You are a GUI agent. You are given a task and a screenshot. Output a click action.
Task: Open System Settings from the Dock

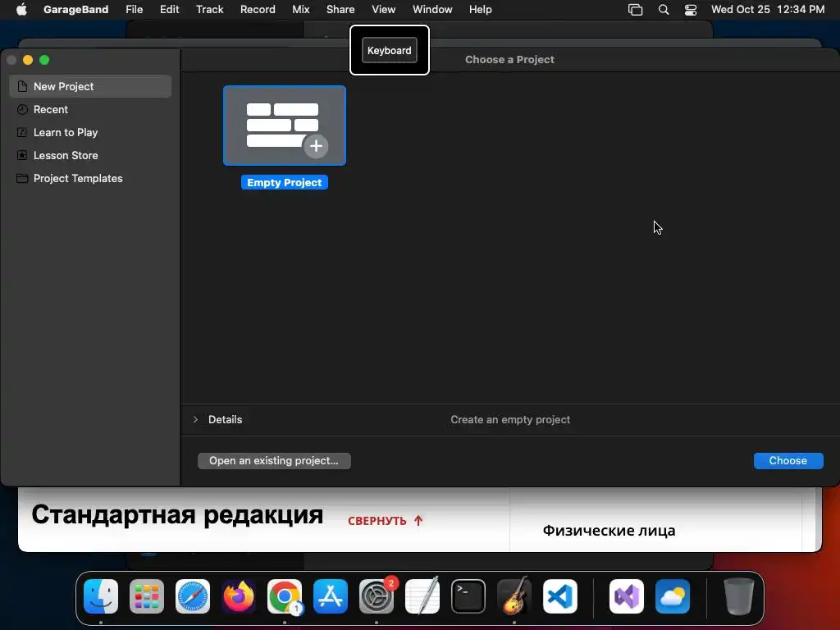coord(377,596)
